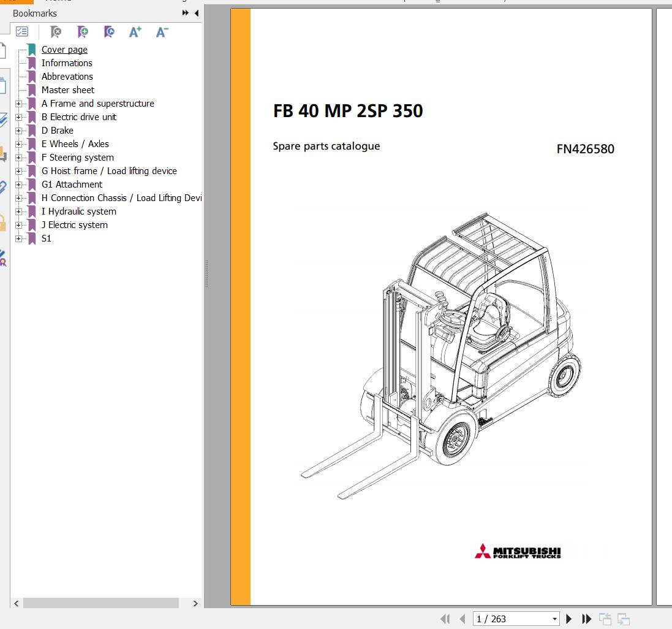The width and height of the screenshot is (672, 629).
Task: Select H Connection Chassis bookmark text
Action: (x=122, y=198)
